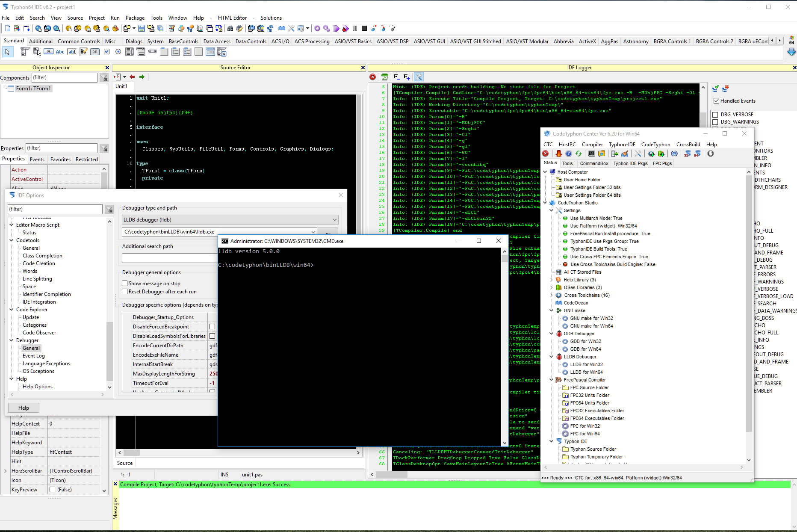The image size is (797, 532).
Task: Expand HorzScrollBar property in Object Inspector
Action: click(5, 471)
